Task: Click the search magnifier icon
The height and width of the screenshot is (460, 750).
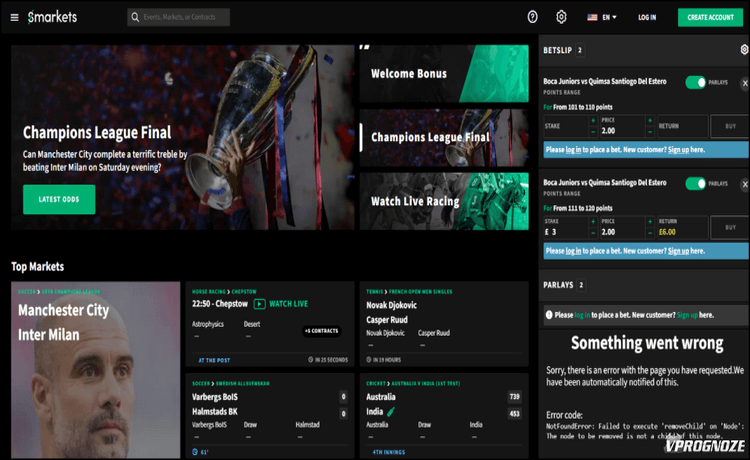Action: click(x=135, y=17)
